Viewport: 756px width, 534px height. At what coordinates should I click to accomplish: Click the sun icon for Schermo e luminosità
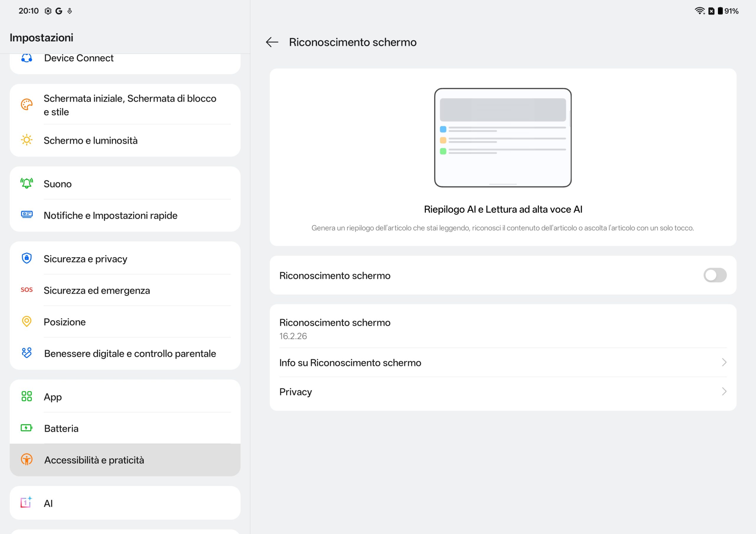27,140
